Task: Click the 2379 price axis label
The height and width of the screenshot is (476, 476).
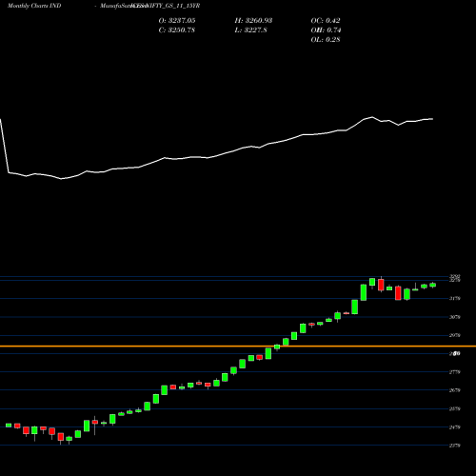Action: pos(455,446)
